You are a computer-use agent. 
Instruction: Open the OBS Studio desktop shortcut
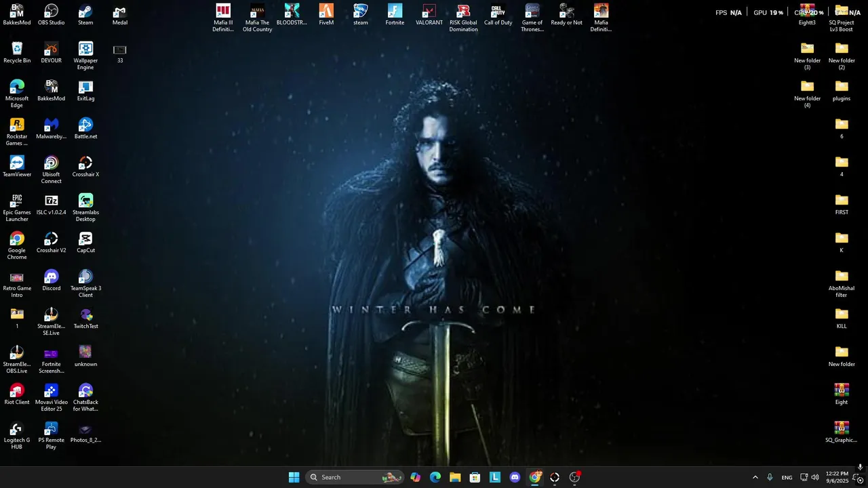tap(51, 15)
